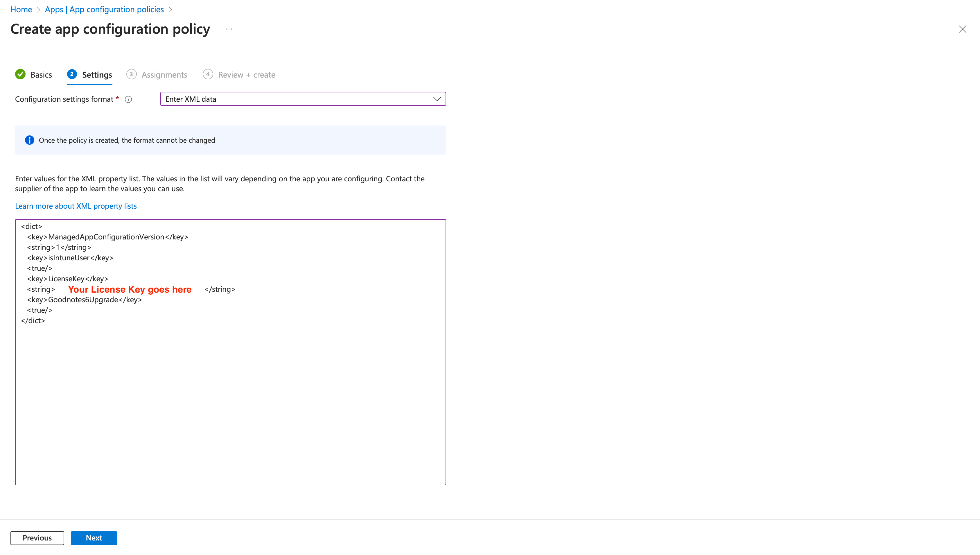Viewport: 980px width, 555px height.
Task: Click the Assignments step number 3 icon
Action: pos(132,74)
